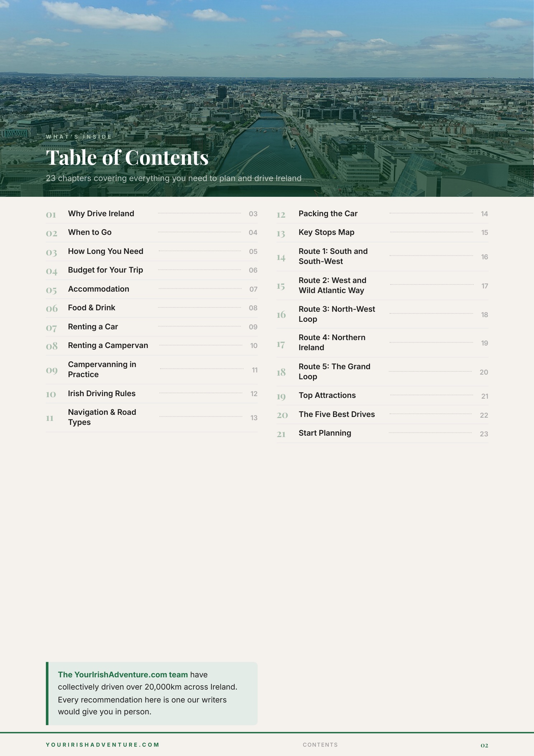534x756 pixels.
Task: Click the 'Renting a Car' entry
Action: (151, 327)
